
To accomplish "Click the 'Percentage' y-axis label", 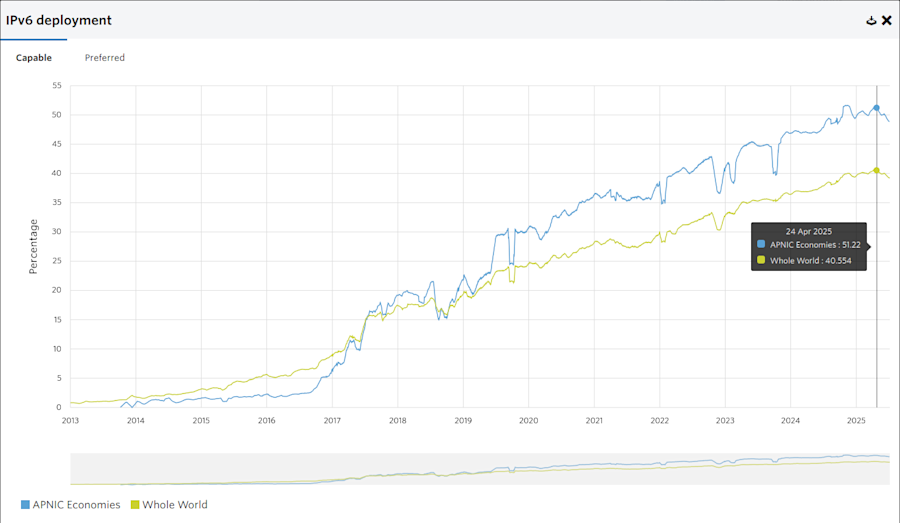I will (33, 246).
